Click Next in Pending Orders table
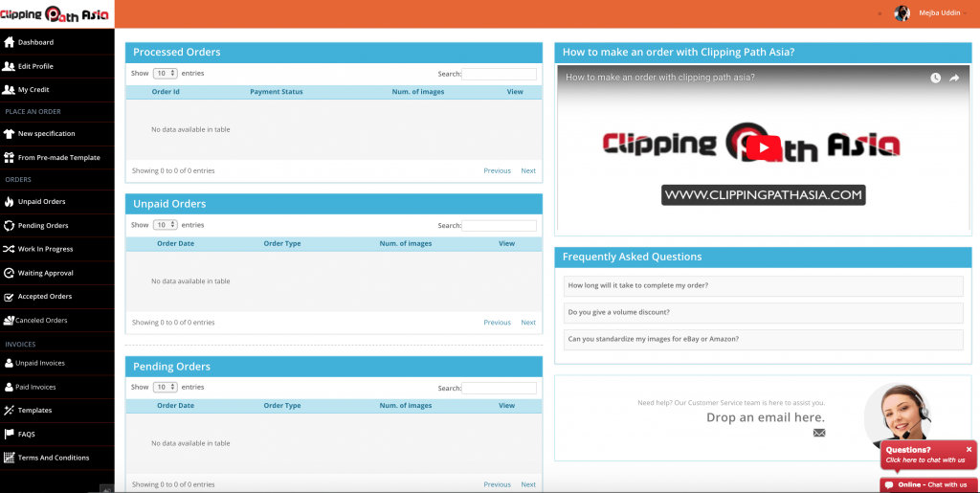Screen dimensions: 980x493 528,485
